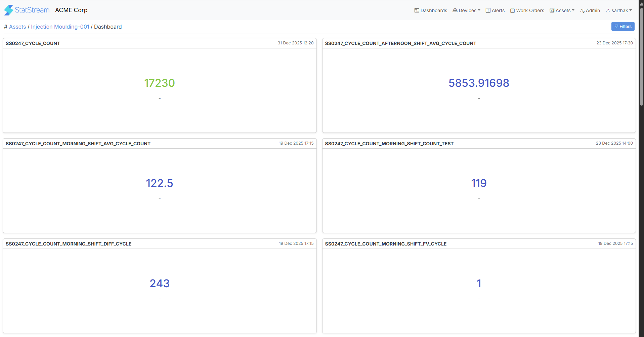This screenshot has width=644, height=337.
Task: Click the value 122.5
Action: [160, 183]
